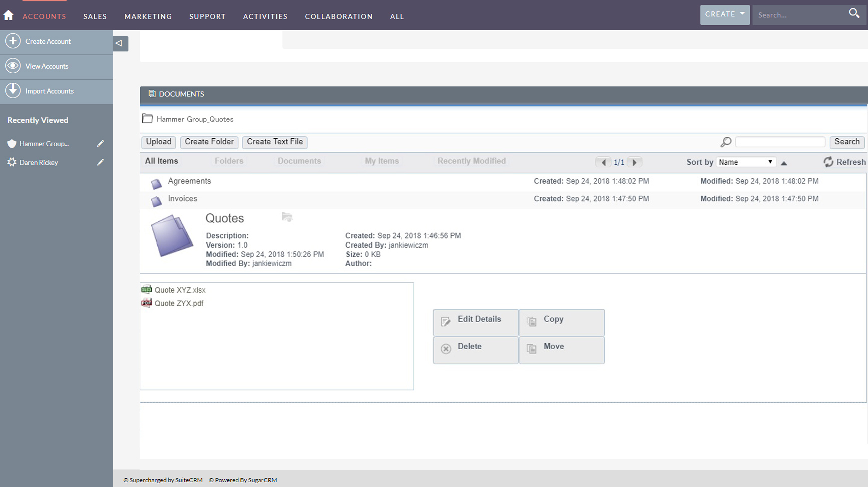Click the top search magnifier icon
The width and height of the screenshot is (868, 487).
click(x=854, y=14)
